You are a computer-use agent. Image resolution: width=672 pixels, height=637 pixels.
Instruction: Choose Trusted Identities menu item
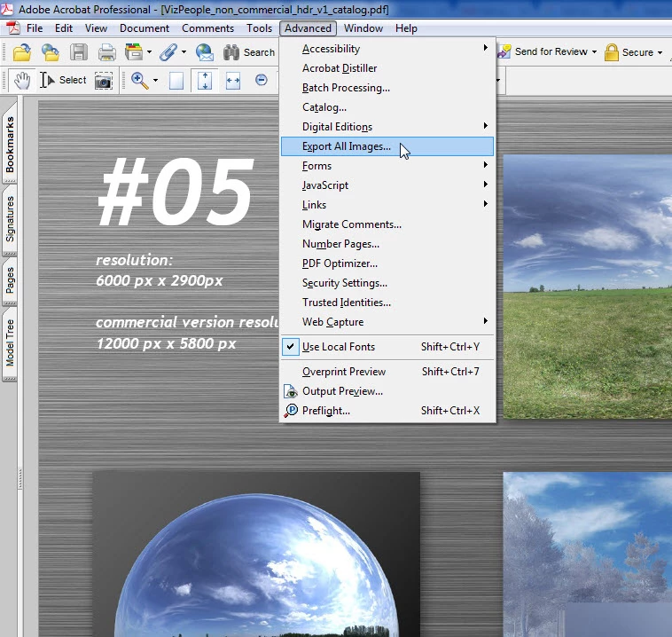tap(387, 303)
